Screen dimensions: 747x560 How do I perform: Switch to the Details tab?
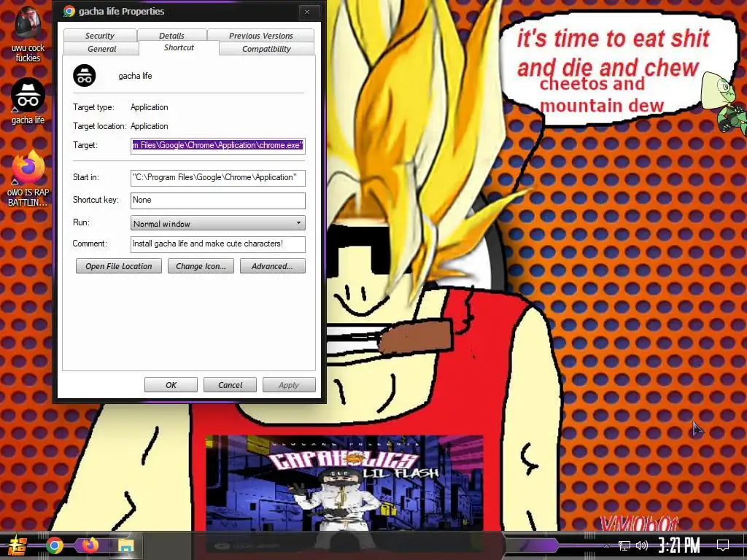point(171,36)
